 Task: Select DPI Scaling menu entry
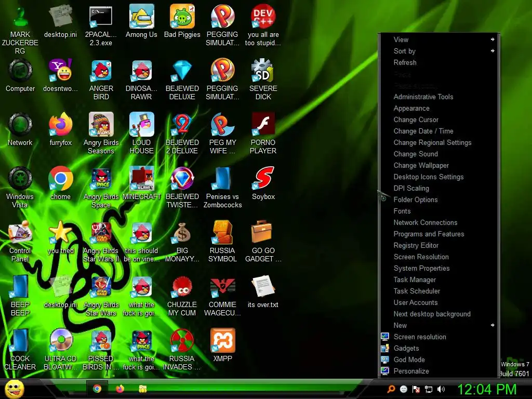pos(438,188)
